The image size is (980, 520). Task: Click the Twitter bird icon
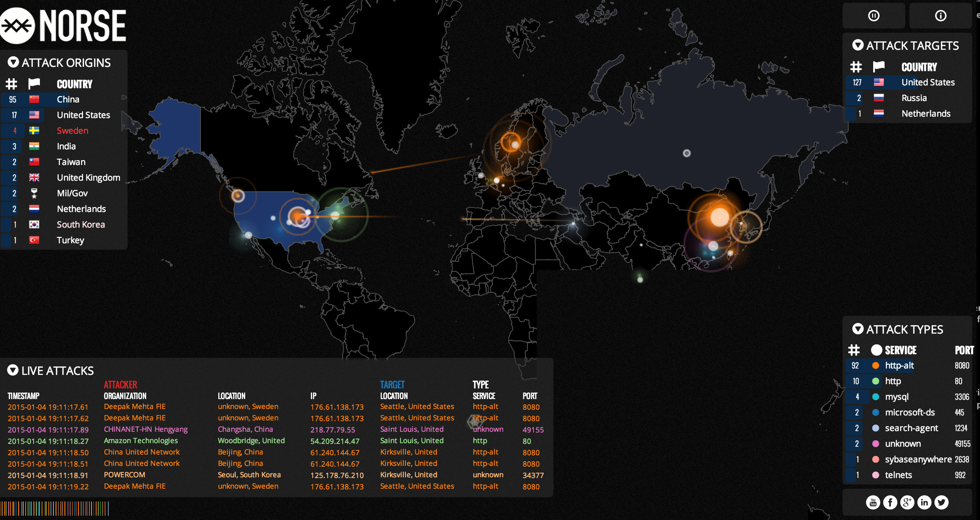click(941, 502)
